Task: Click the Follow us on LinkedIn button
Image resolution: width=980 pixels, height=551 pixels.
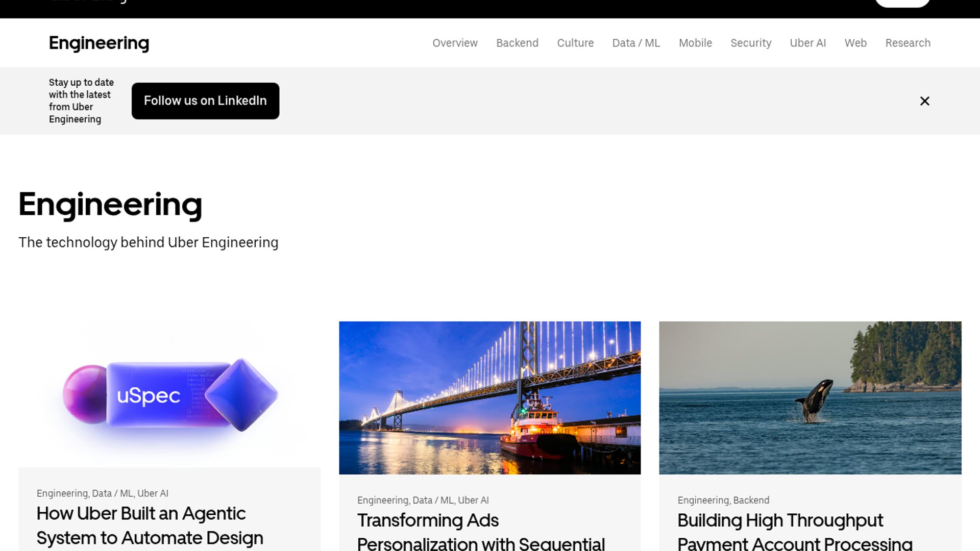Action: click(x=205, y=101)
